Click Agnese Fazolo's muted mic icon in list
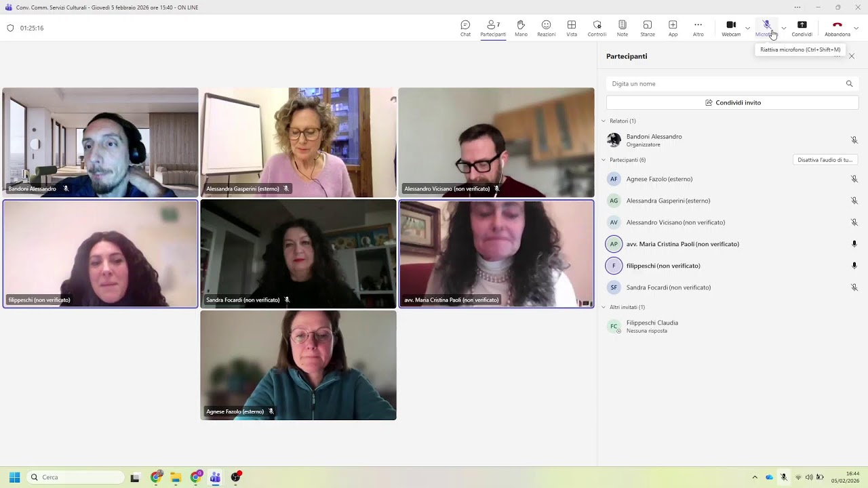This screenshot has width=868, height=488. pos(854,179)
